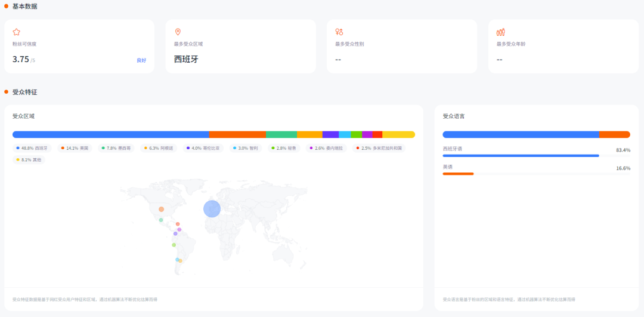The image size is (644, 317).
Task: Click the amber Argentina segment of the region bar
Action: (x=309, y=134)
